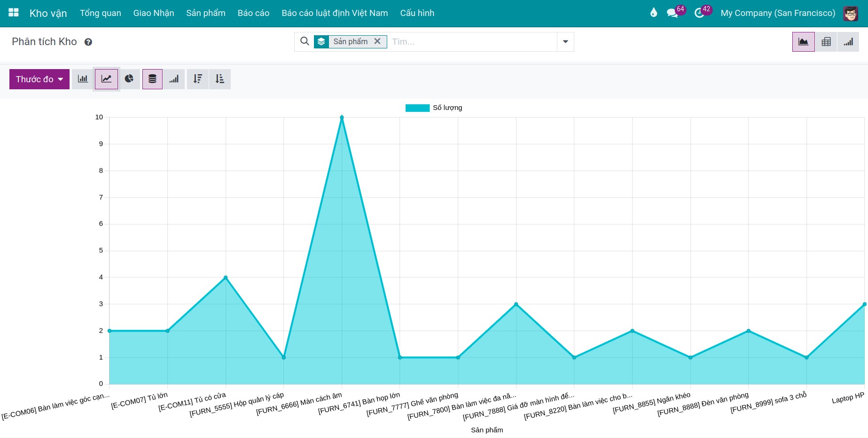Image resolution: width=868 pixels, height=438 pixels.
Task: Toggle the stacked chart option
Action: (x=152, y=79)
